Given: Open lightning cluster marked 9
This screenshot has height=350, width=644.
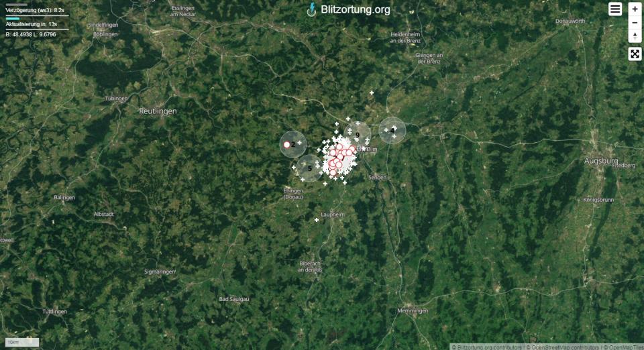Looking at the screenshot, I should point(358,135).
